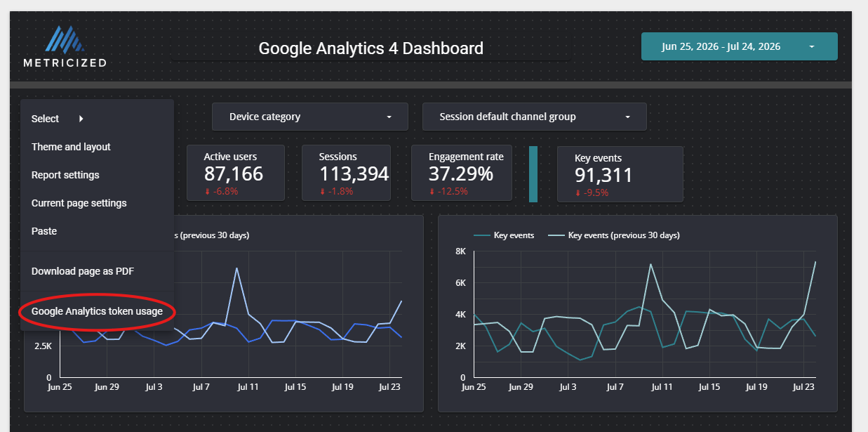The width and height of the screenshot is (868, 432).
Task: Choose Theme and layout from context menu
Action: point(97,147)
